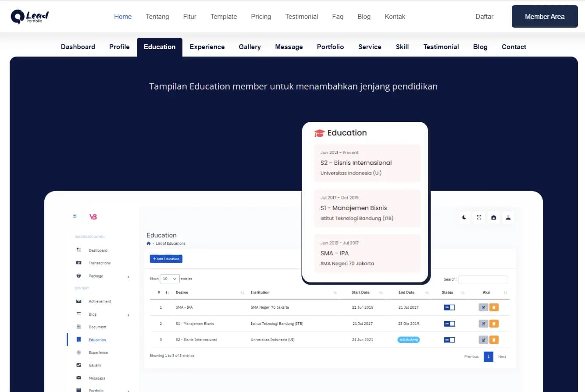Toggle status switch for SMA - IPA
Viewport: 585px width, 392px height.
pos(449,307)
